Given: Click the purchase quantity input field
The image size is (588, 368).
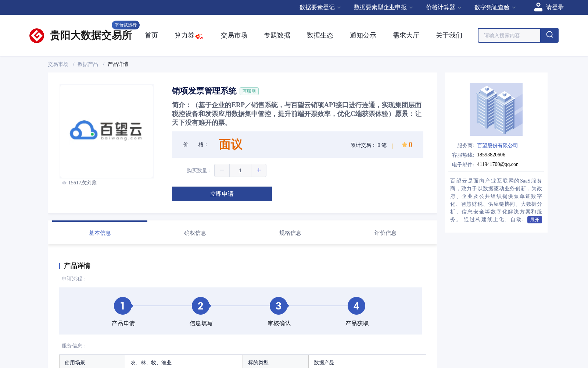Looking at the screenshot, I should coord(240,170).
